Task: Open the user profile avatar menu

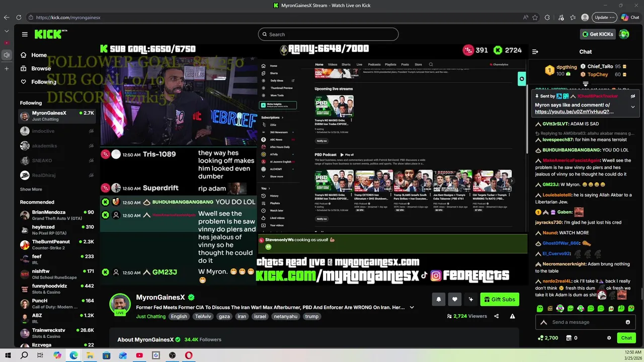Action: (x=624, y=34)
